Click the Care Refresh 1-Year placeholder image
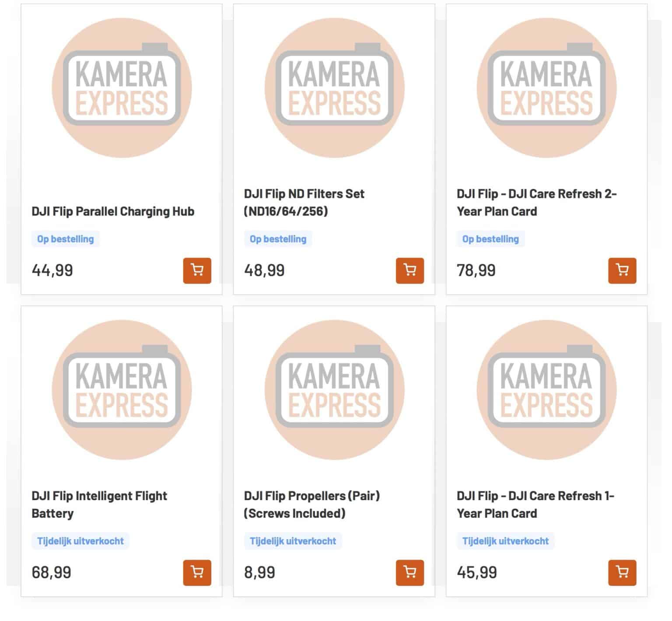 point(546,389)
